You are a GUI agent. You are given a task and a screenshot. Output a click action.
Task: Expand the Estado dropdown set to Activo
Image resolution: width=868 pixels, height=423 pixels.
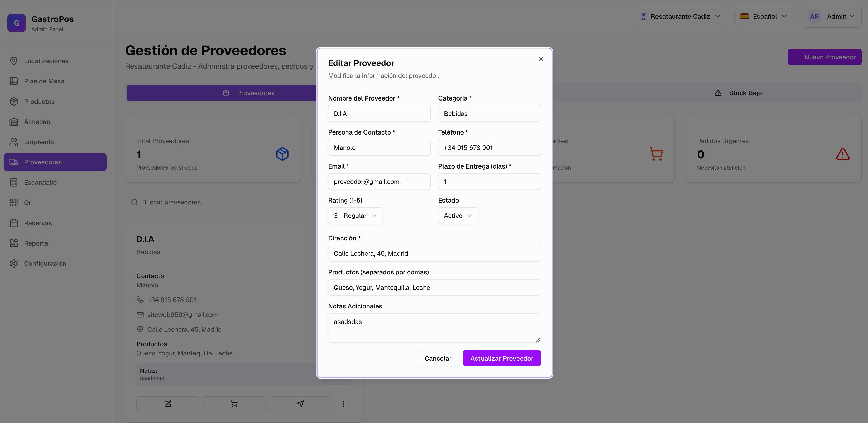(458, 215)
